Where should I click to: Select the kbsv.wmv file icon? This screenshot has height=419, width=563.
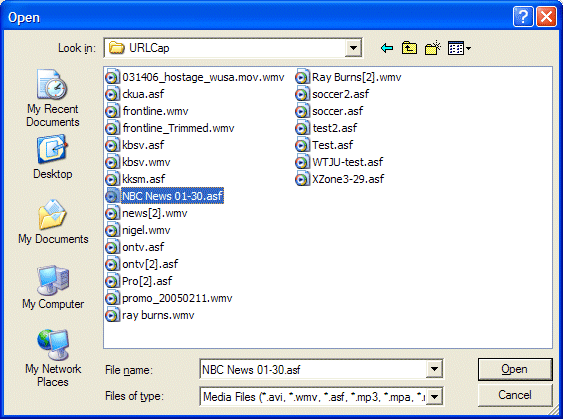tap(112, 162)
